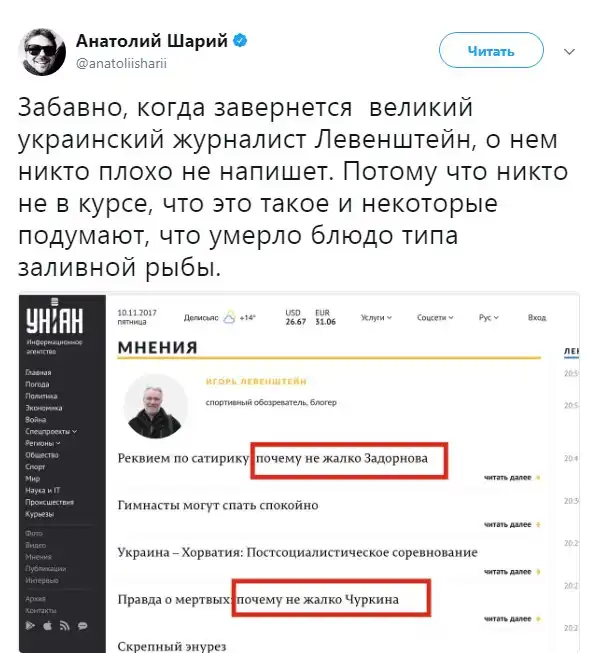Click the Apple App Store icon
The image size is (612, 653).
(x=47, y=625)
